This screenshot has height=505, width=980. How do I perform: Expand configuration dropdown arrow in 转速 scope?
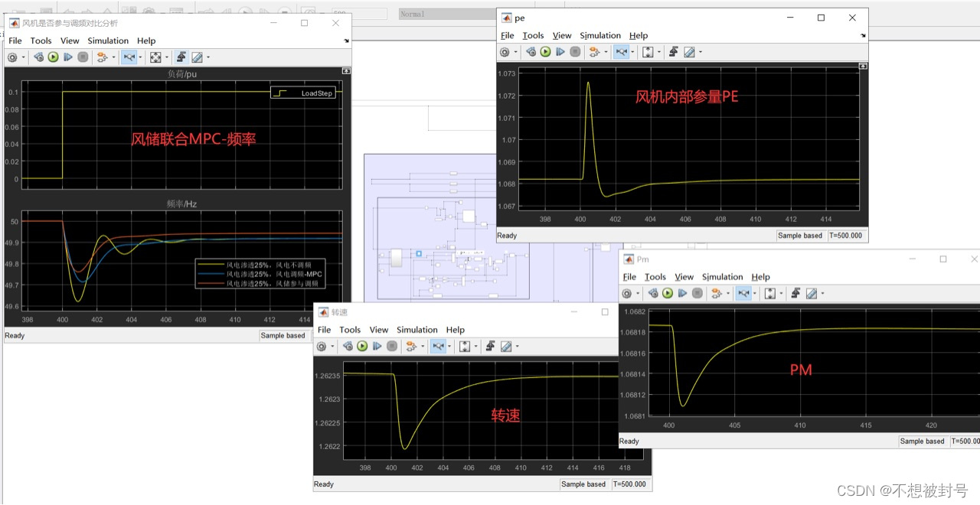[333, 347]
